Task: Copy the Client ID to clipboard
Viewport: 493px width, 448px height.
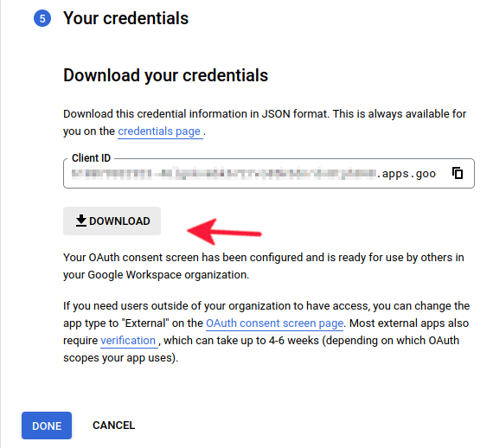Action: pyautogui.click(x=458, y=173)
